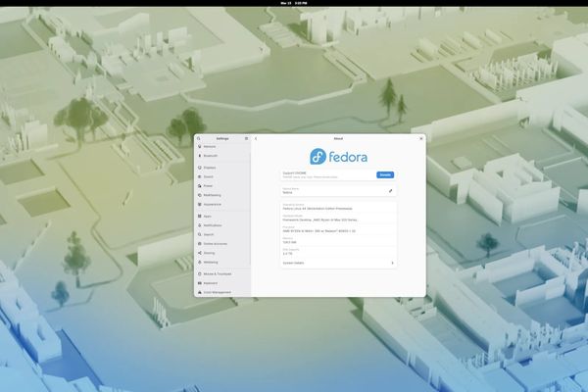Select Apps in the Settings sidebar
Viewport: 588px width, 392px height.
pyautogui.click(x=222, y=217)
